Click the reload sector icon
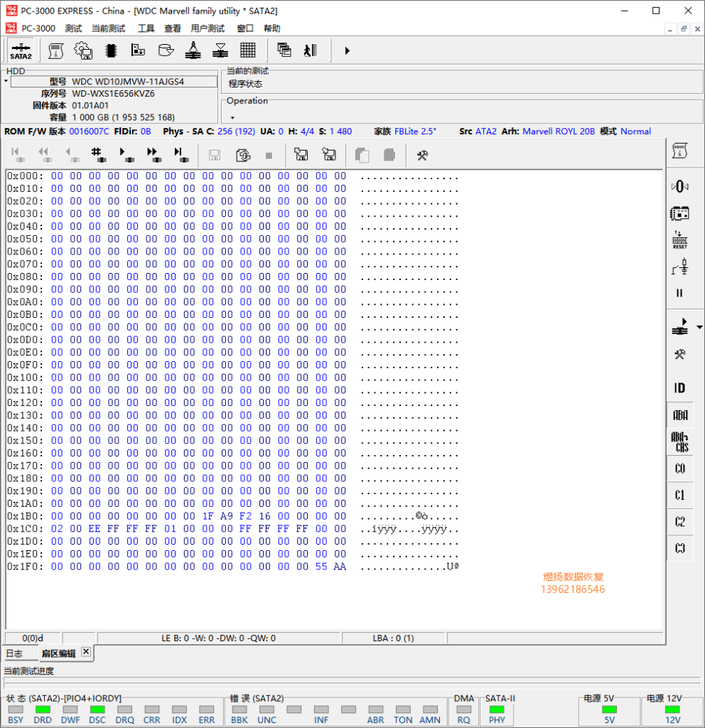This screenshot has width=705, height=728. click(x=243, y=155)
